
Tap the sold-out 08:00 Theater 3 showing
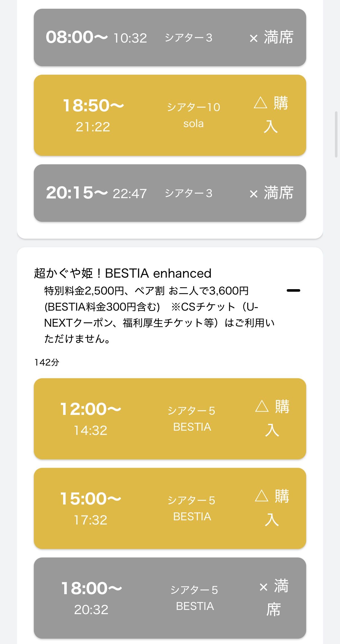click(170, 37)
